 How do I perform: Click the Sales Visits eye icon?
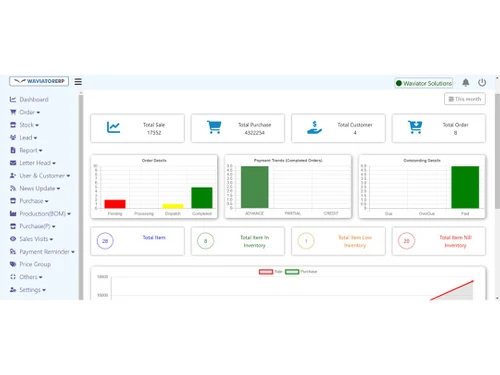(13, 239)
